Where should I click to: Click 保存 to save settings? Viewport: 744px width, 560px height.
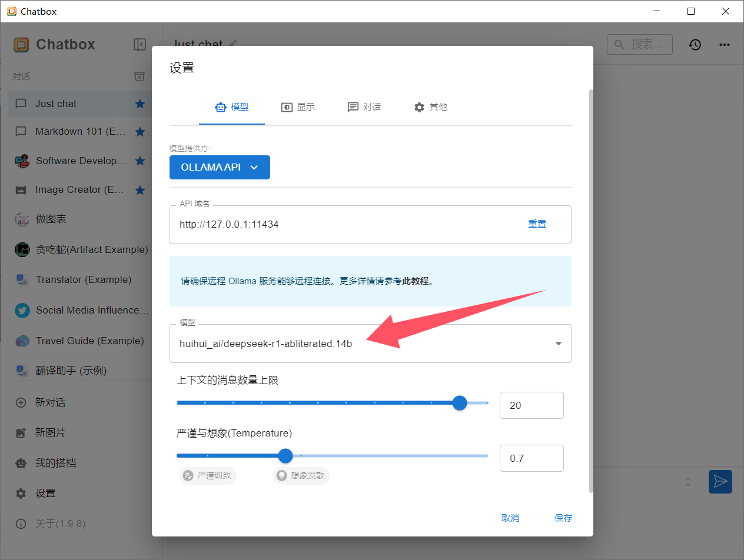click(563, 518)
